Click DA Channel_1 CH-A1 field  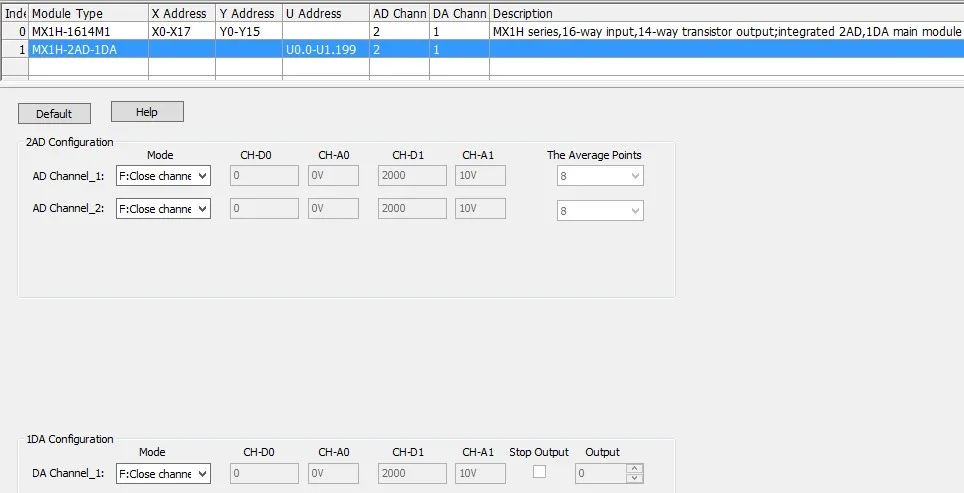(x=480, y=473)
